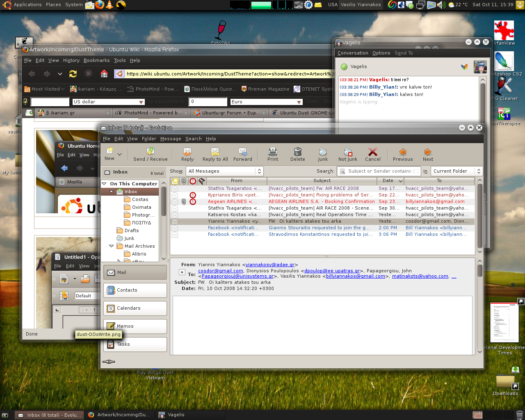Click the yiannakosv@adae.gr sender email link
Viewport: 525px width, 420px height.
point(270,265)
